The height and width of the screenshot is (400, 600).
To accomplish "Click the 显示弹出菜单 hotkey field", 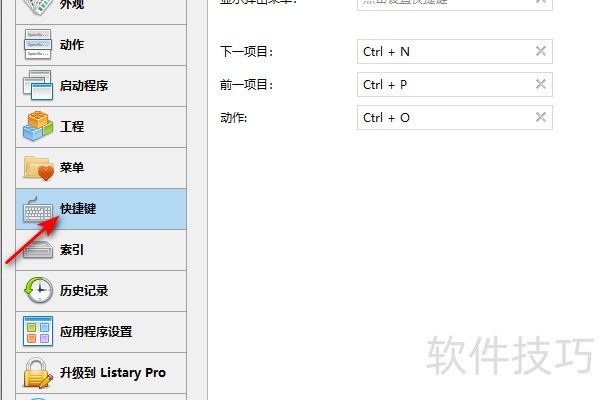I will tap(455, 4).
